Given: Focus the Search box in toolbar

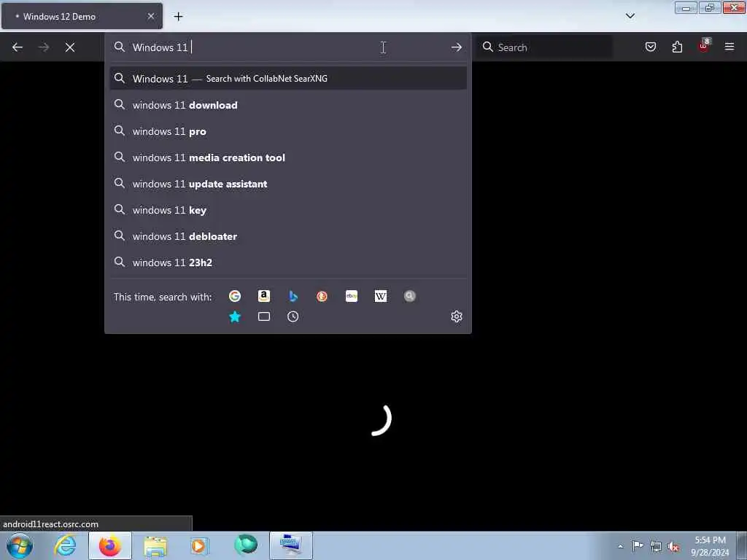Looking at the screenshot, I should coord(545,47).
